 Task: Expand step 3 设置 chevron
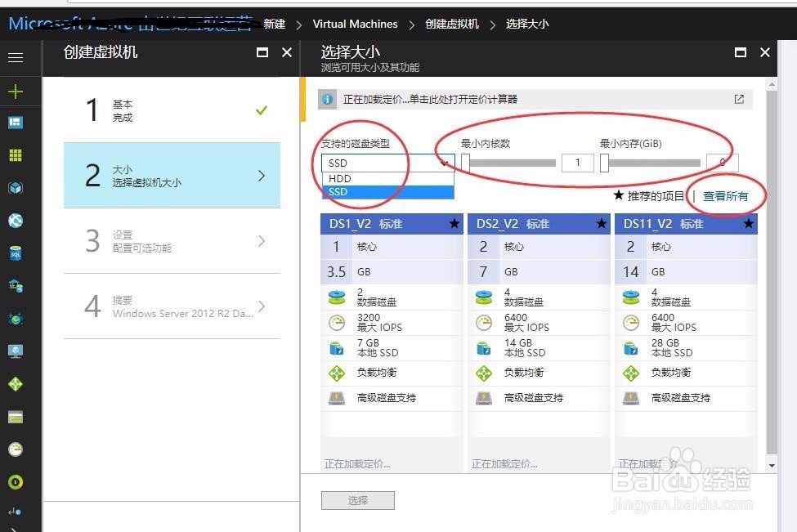coord(262,241)
